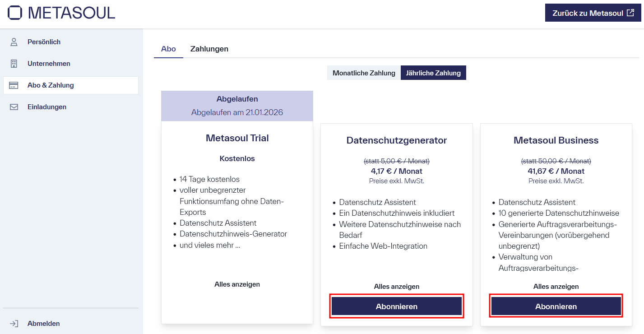Click Abgelaufen am 21.01.2026 text
This screenshot has height=334, width=644.
[x=237, y=112]
